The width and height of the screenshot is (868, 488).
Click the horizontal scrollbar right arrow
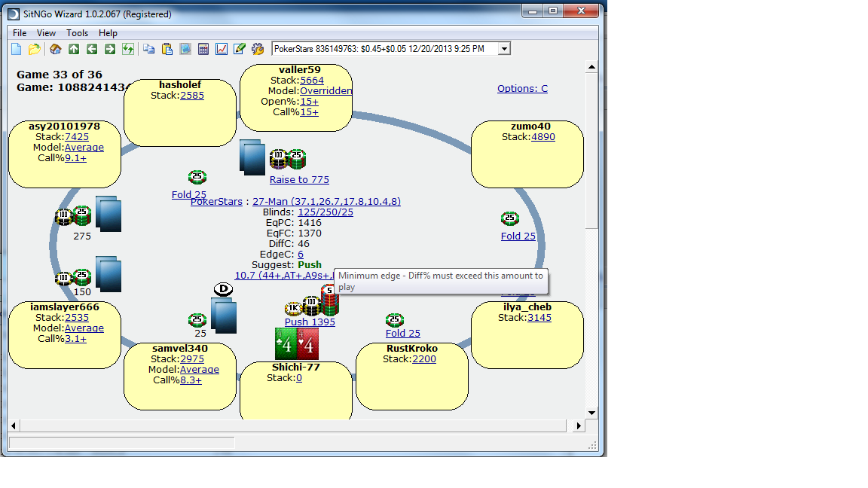tap(579, 425)
